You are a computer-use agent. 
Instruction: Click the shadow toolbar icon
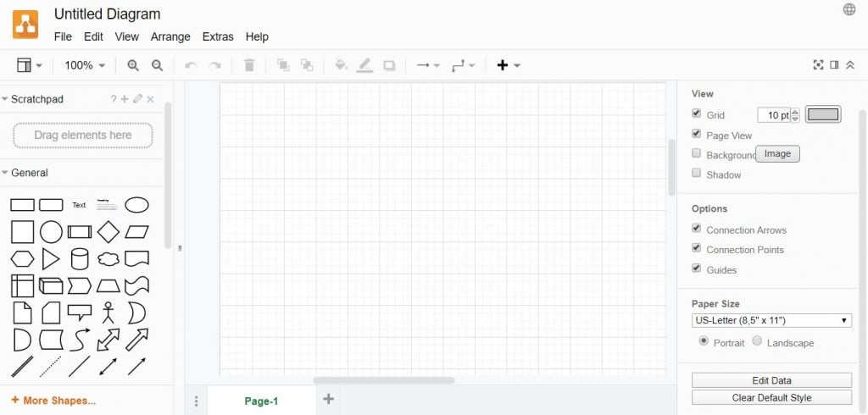[389, 65]
